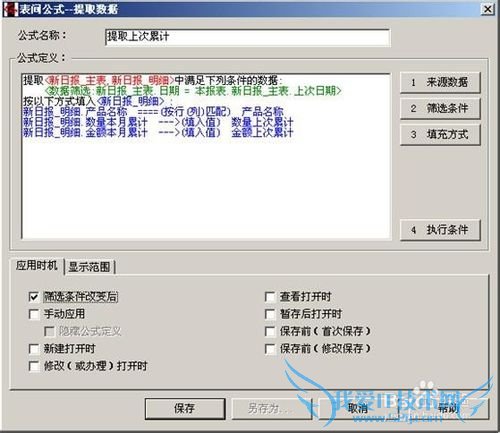This screenshot has height=433, width=500.
Task: Click the 数量本月累计 fill line
Action: point(158,122)
